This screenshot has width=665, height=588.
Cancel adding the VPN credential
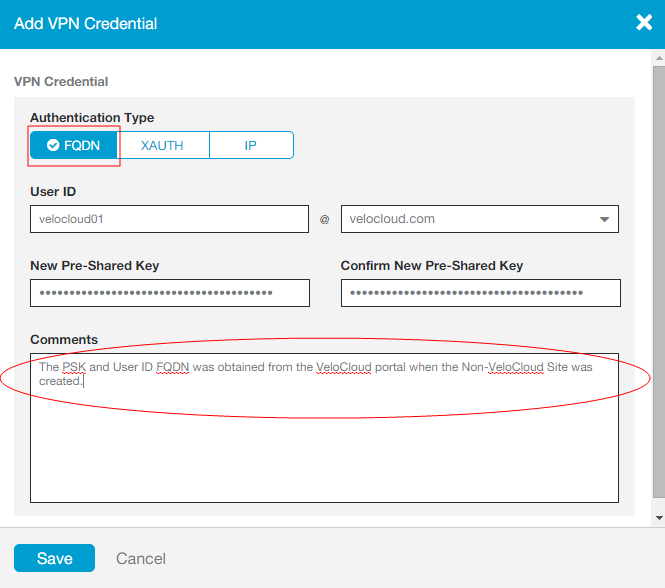coord(141,559)
